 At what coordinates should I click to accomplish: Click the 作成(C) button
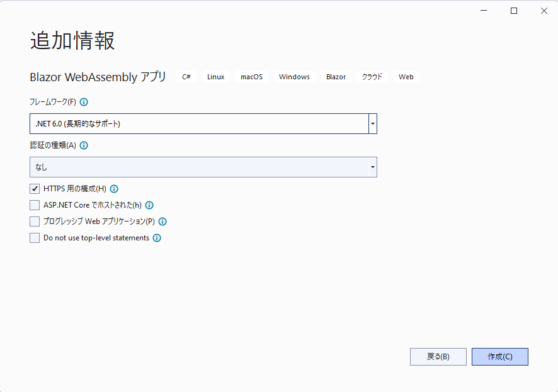pos(500,357)
